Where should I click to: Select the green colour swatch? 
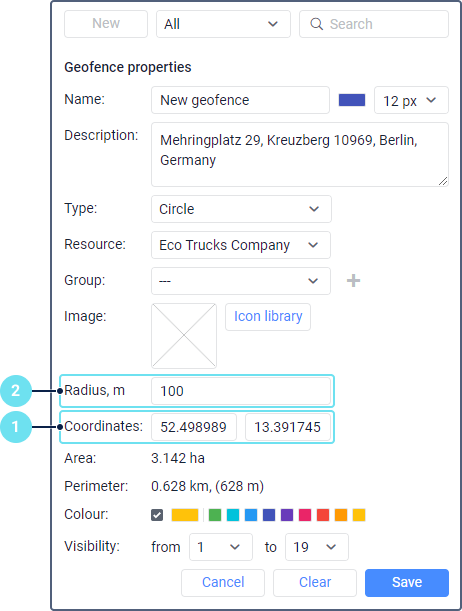tap(215, 515)
